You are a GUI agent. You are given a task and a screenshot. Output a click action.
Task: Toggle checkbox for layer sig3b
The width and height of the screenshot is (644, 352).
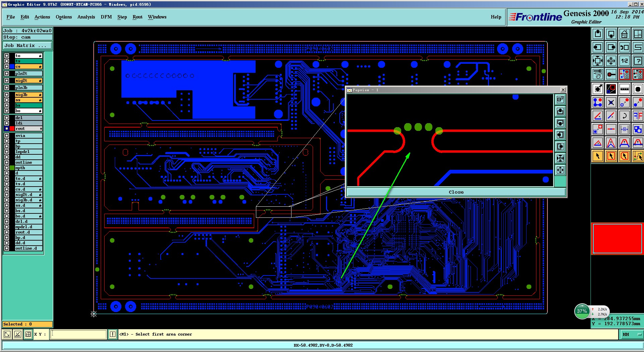7,95
